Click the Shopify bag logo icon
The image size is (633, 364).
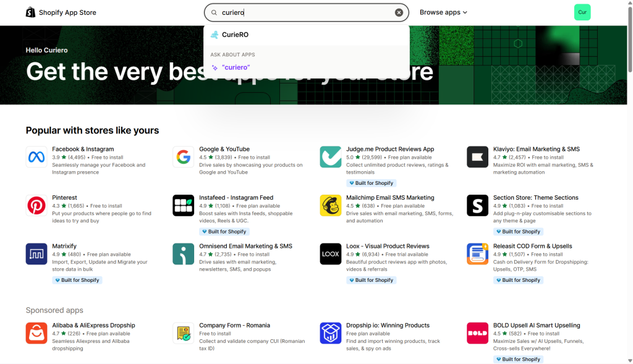click(30, 12)
